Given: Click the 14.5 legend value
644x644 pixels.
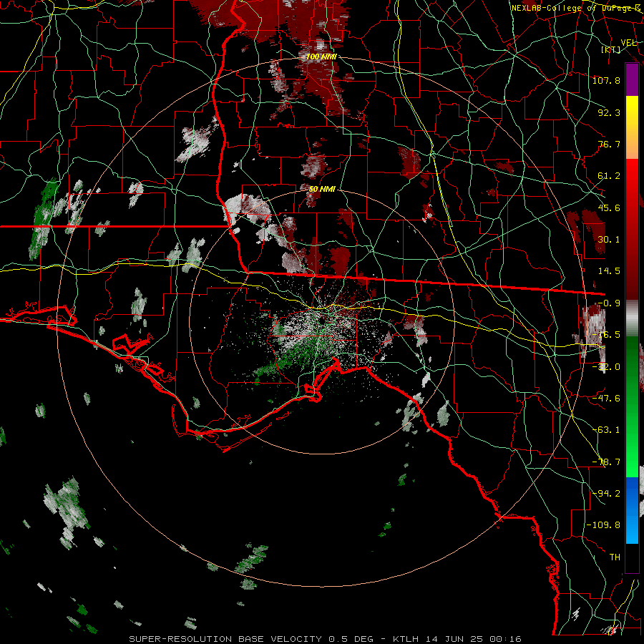Looking at the screenshot, I should tap(609, 271).
